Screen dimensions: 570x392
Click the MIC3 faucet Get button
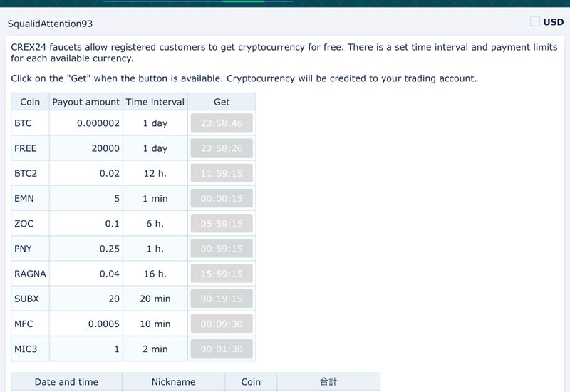pyautogui.click(x=222, y=349)
